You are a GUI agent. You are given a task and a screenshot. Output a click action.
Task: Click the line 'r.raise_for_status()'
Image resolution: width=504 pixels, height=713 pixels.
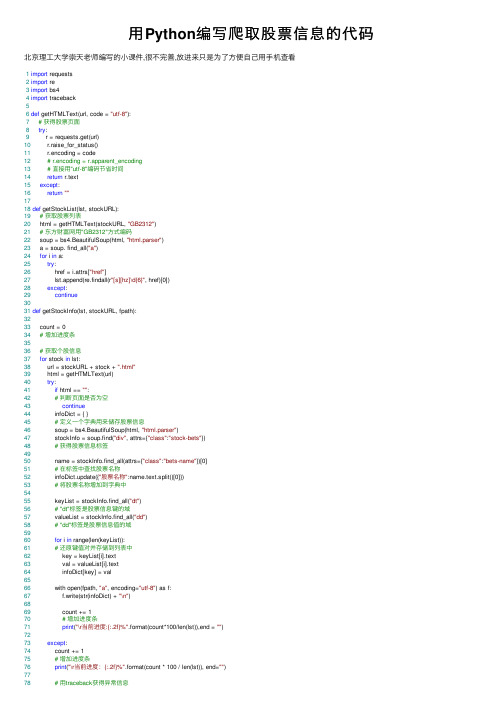click(x=72, y=145)
